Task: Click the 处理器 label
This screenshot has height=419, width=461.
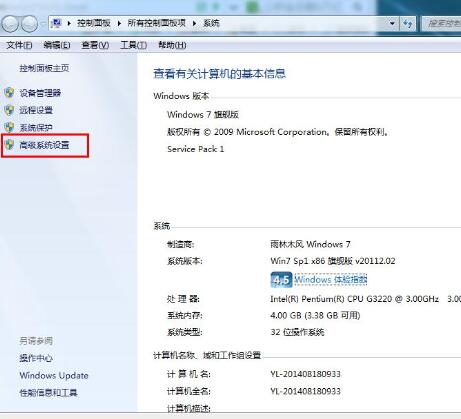Action: click(183, 299)
